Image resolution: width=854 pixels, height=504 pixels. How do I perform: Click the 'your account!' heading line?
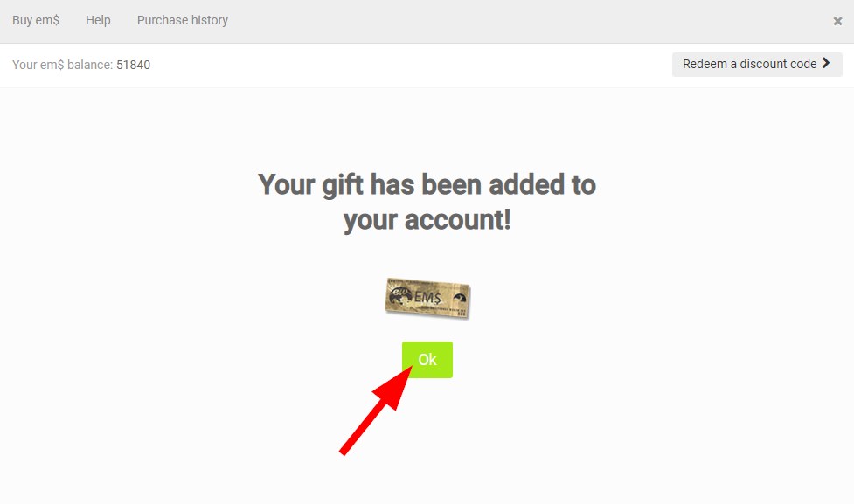tap(427, 220)
